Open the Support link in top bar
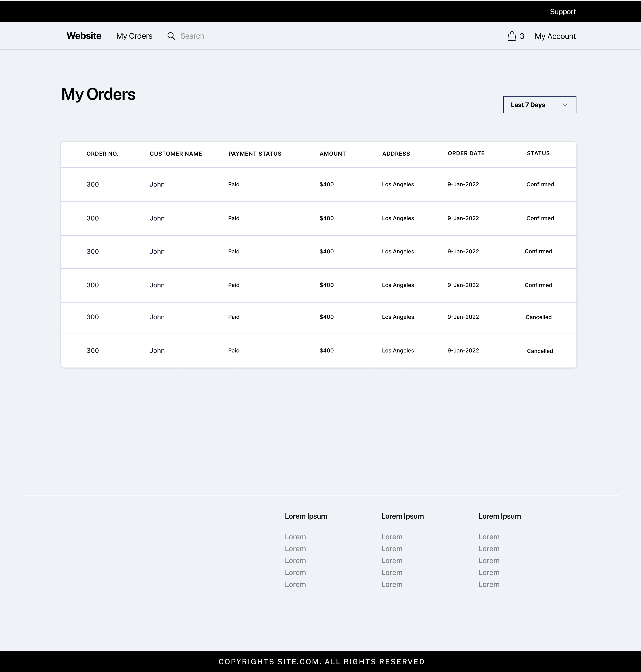Screen dimensions: 641x672 [563, 12]
